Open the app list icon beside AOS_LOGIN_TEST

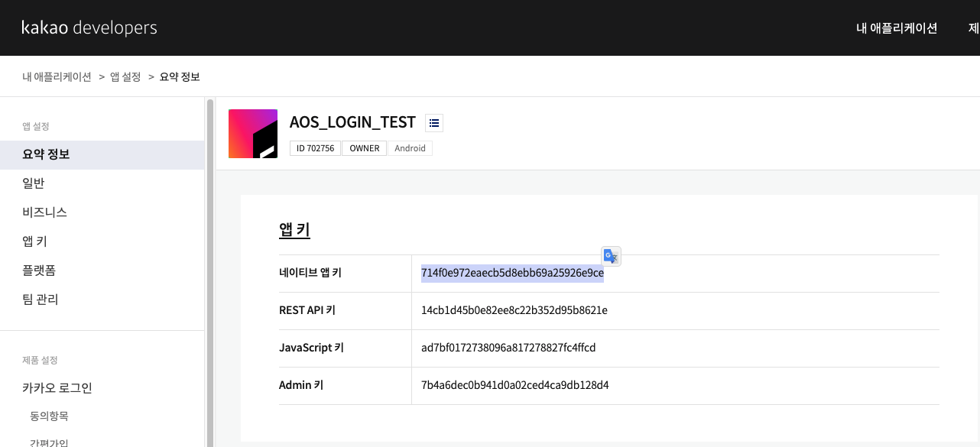[x=434, y=122]
